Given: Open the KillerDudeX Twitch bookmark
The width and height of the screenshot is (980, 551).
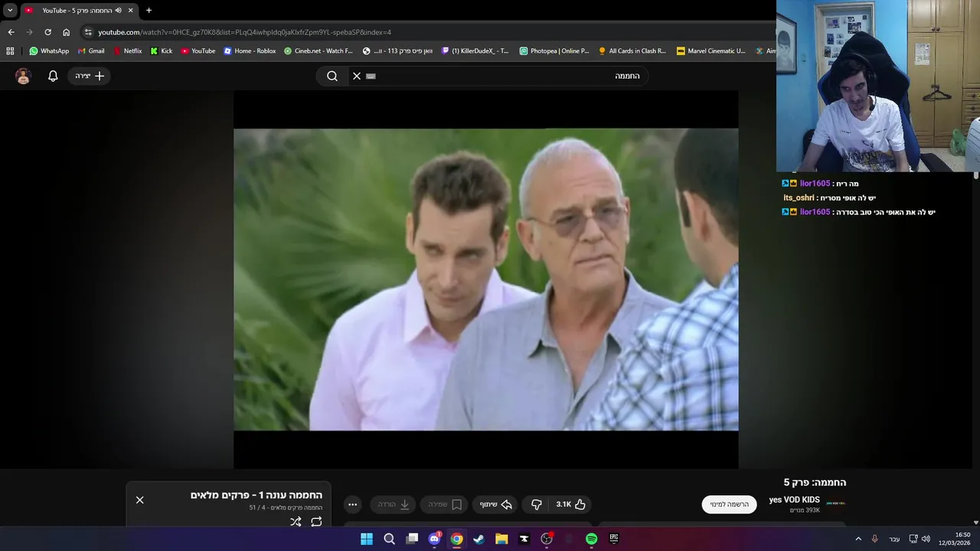Looking at the screenshot, I should 475,51.
